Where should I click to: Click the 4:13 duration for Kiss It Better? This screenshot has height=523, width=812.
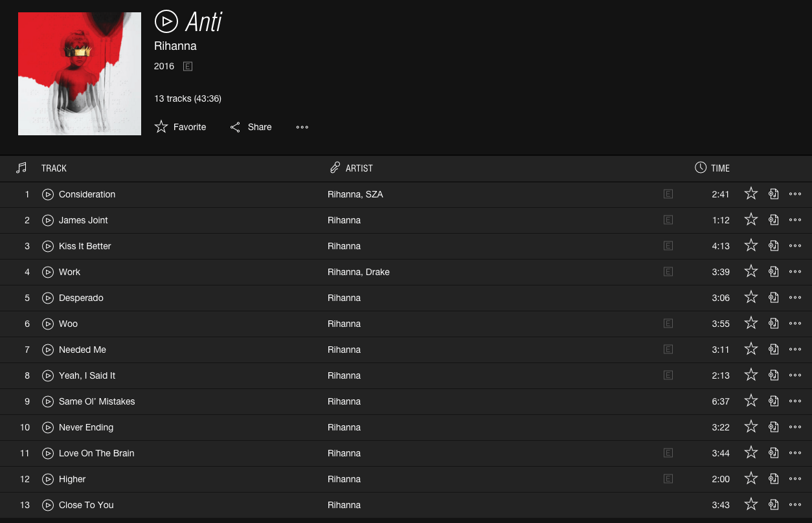721,246
